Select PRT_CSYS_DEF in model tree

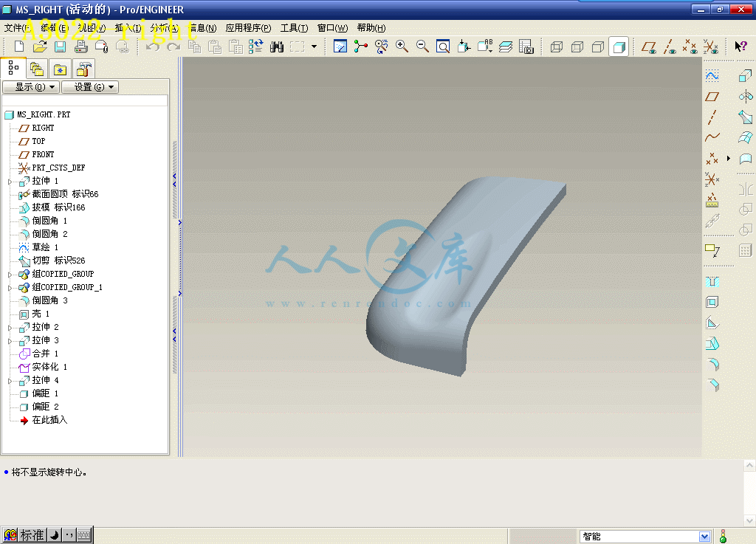(58, 168)
